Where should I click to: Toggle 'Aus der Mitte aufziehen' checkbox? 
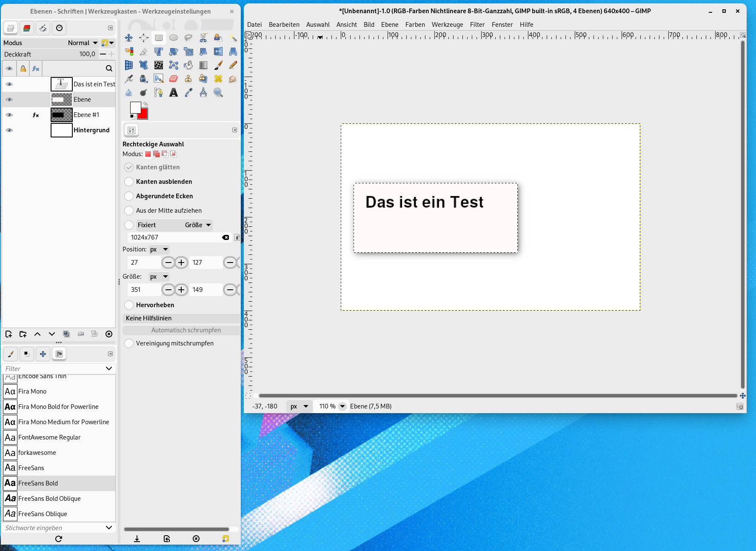pyautogui.click(x=129, y=211)
